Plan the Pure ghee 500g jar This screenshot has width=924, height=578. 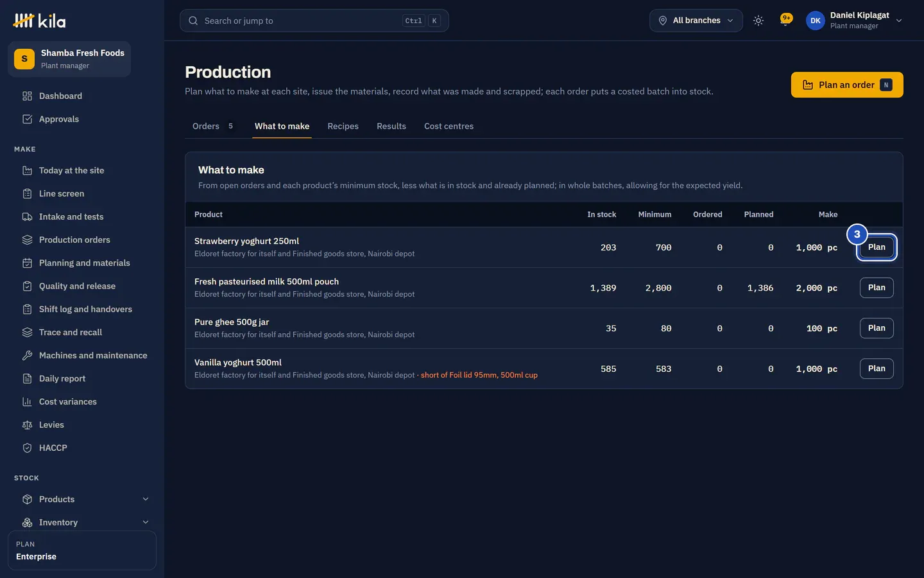tap(877, 328)
